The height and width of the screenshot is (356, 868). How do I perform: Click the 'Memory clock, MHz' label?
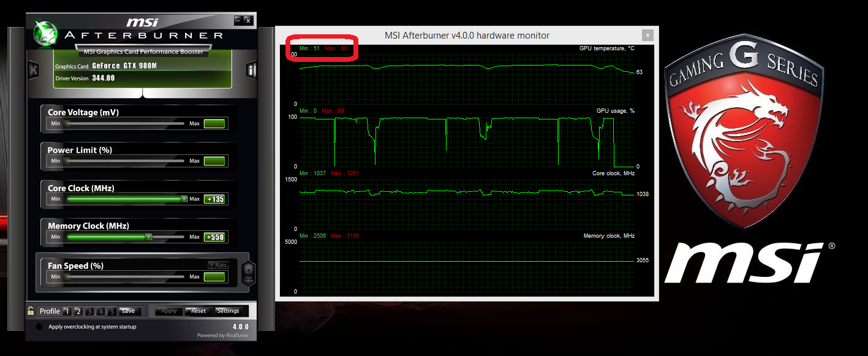tap(609, 236)
